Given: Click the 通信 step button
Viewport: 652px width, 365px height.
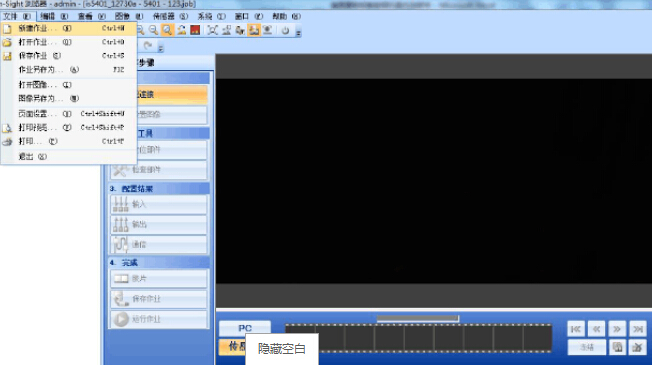Looking at the screenshot, I should [158, 244].
